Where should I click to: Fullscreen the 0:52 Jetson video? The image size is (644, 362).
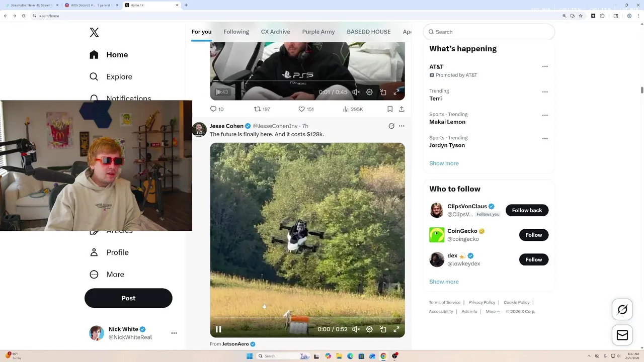396,329
